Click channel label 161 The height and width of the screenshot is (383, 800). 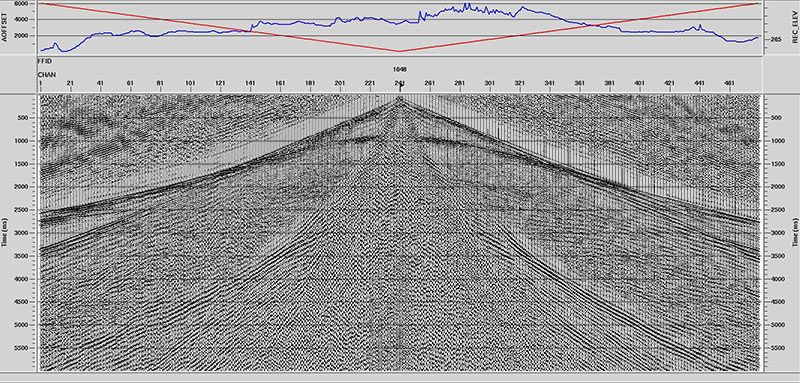pos(280,83)
